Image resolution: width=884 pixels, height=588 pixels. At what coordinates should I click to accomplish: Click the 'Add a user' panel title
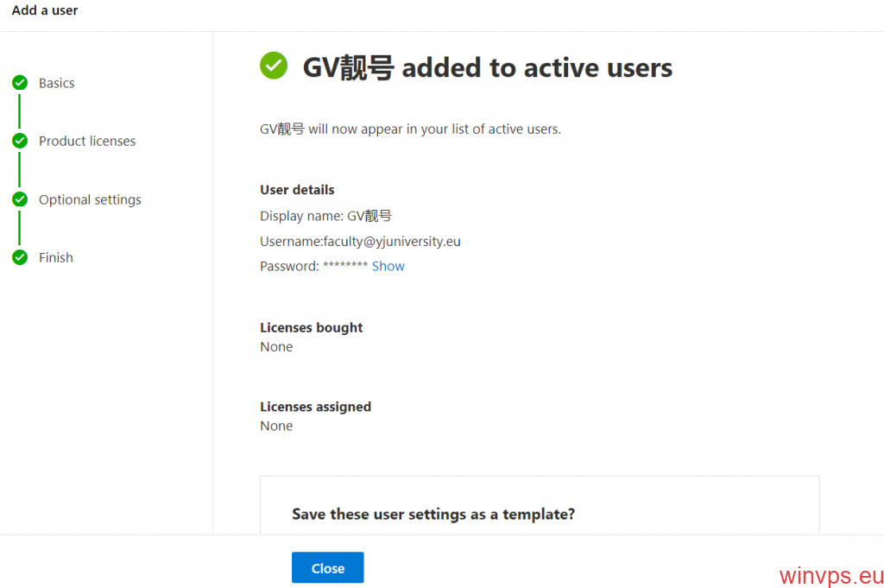45,10
